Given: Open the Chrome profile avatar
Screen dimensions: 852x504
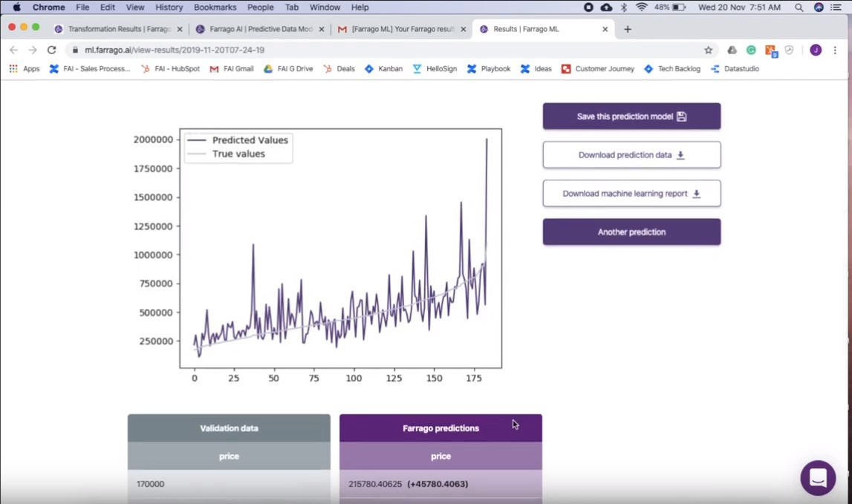Looking at the screenshot, I should pyautogui.click(x=816, y=50).
